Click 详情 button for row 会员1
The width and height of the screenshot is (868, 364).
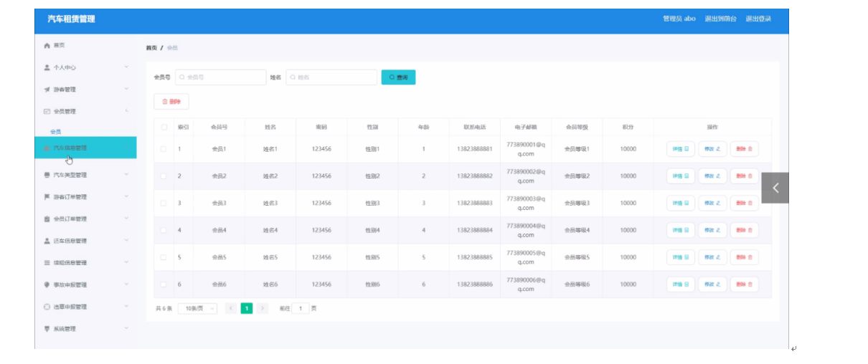tap(681, 149)
